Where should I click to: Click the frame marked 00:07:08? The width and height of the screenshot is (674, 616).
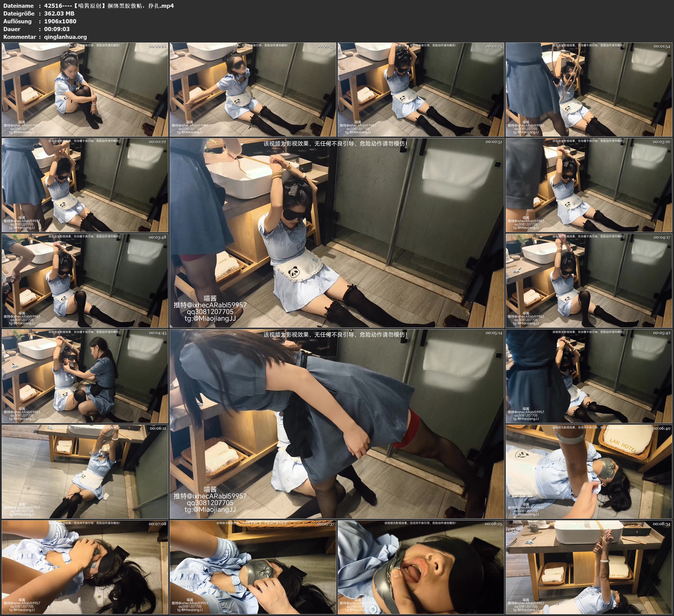click(85, 567)
